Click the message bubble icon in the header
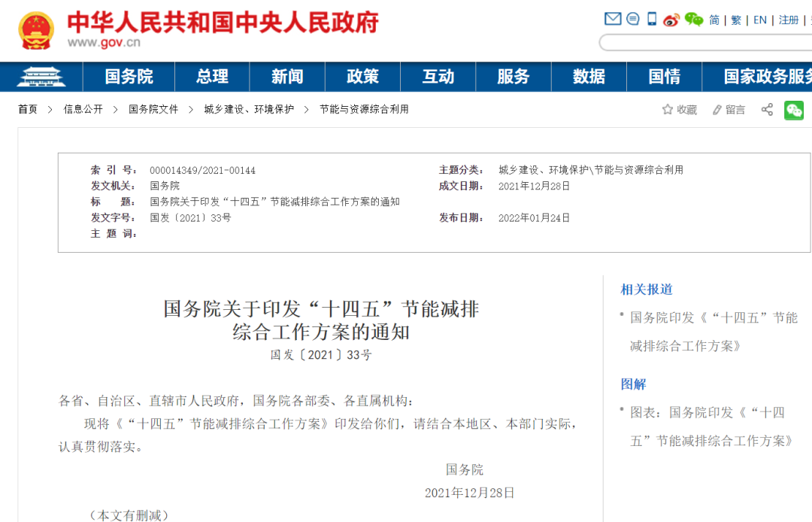Viewport: 812px width, 522px height. click(x=632, y=19)
